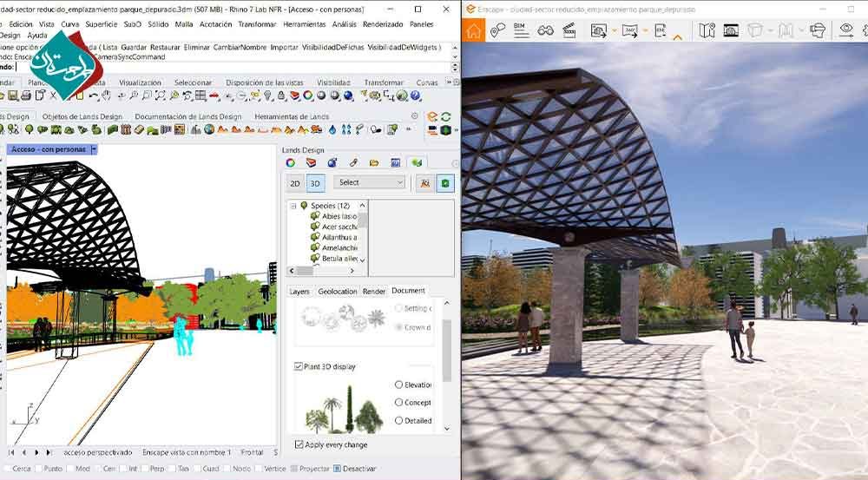The width and height of the screenshot is (868, 480).
Task: Collapse Enscape toolbar orange chevron
Action: (x=677, y=37)
